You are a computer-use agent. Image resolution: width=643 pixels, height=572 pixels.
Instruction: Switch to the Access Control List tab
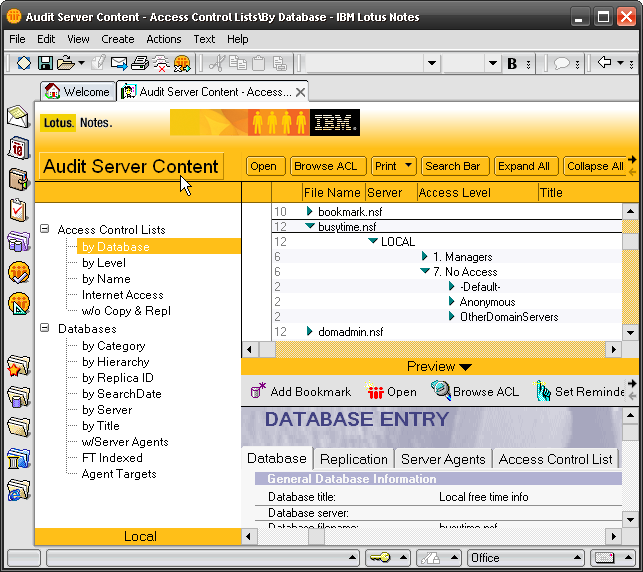point(555,459)
